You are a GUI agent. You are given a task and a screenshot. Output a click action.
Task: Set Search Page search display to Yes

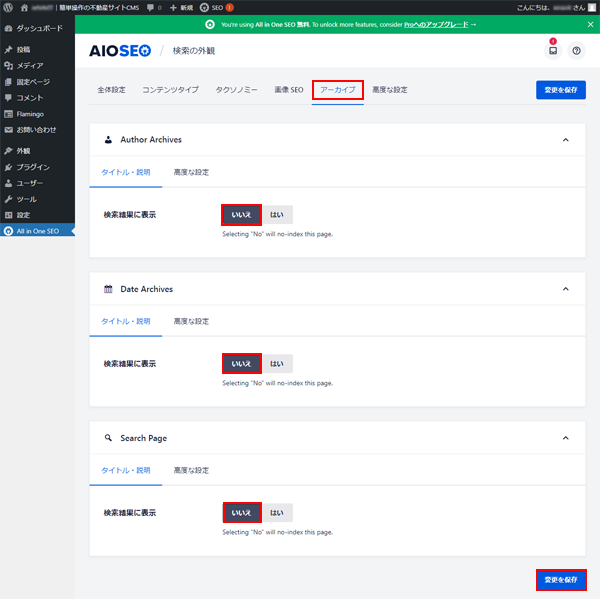coord(277,512)
